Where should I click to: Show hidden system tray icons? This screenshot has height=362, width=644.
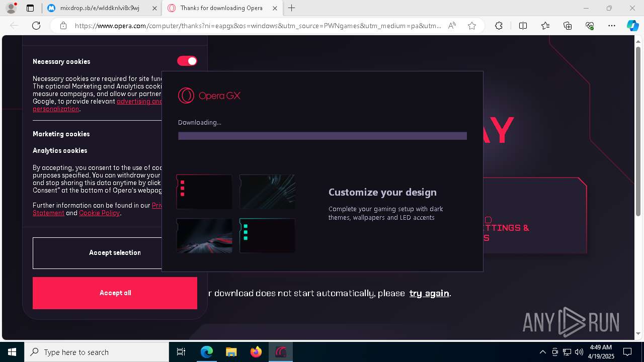(542, 352)
